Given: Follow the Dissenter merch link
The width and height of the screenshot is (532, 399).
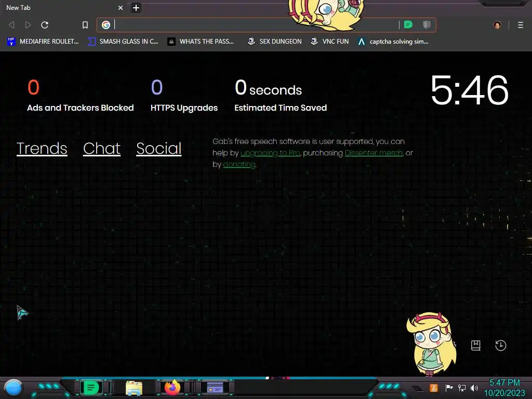Looking at the screenshot, I should 374,153.
